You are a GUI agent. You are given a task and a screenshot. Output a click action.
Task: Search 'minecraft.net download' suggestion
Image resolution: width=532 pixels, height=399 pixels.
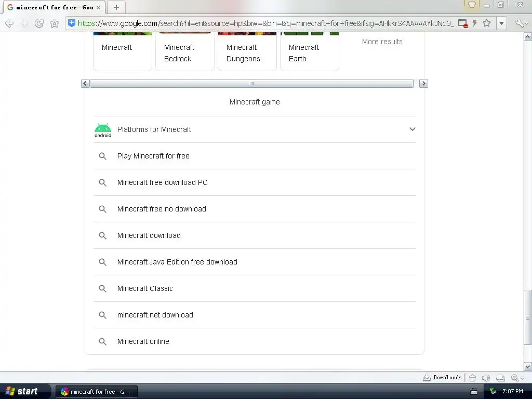pos(255,315)
